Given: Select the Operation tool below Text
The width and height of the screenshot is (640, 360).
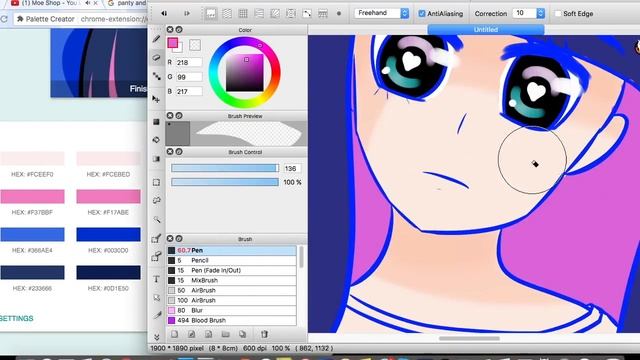Looking at the screenshot, I should tap(156, 298).
